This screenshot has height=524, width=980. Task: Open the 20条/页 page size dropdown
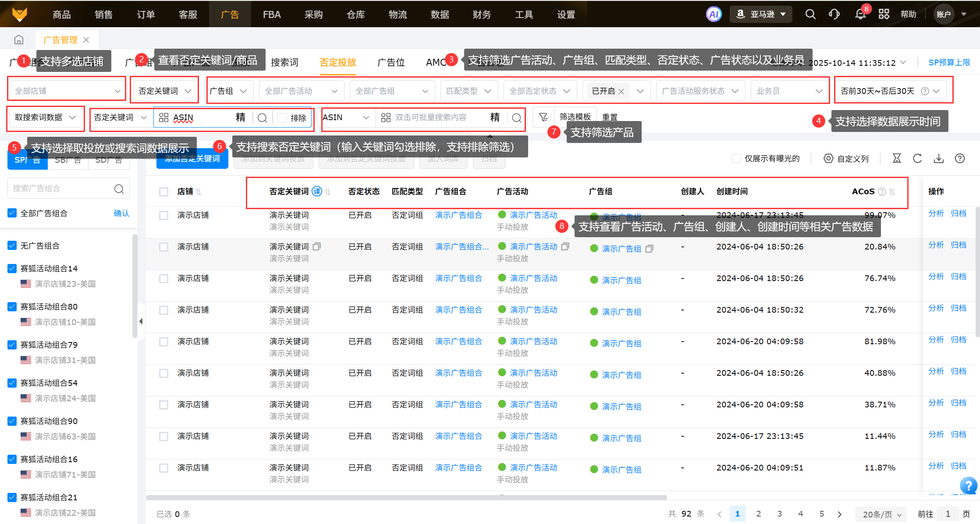coord(882,514)
